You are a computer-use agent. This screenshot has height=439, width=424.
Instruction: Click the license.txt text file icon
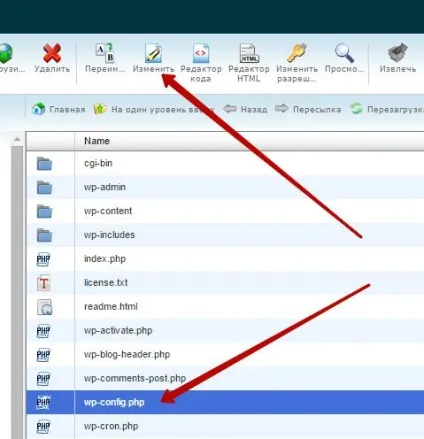coord(44,283)
